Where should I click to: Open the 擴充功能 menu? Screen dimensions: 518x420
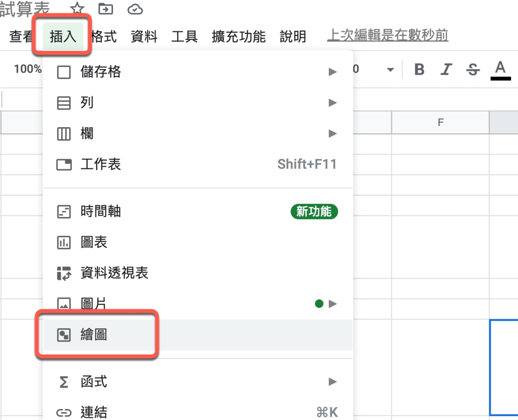pyautogui.click(x=238, y=37)
